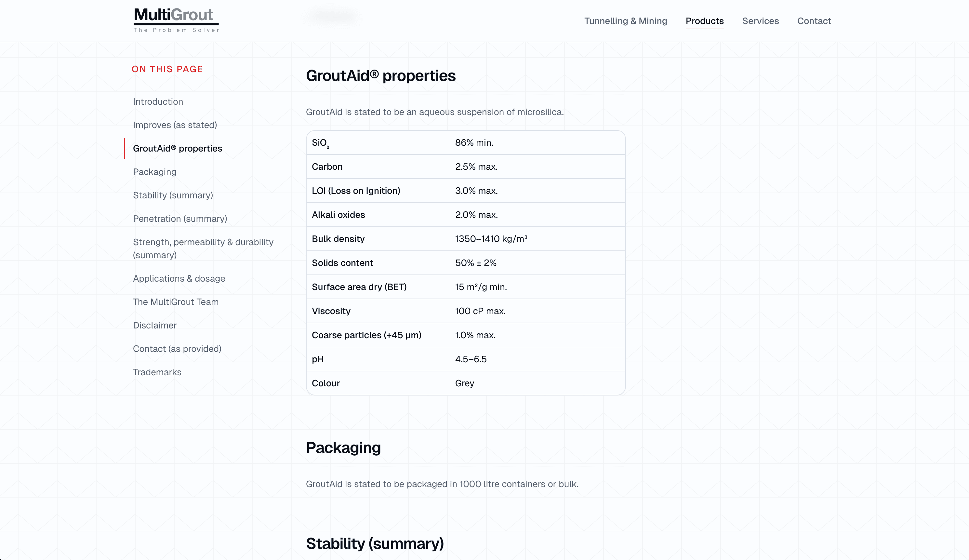969x560 pixels.
Task: Click the MultiGrout logo
Action: (176, 20)
